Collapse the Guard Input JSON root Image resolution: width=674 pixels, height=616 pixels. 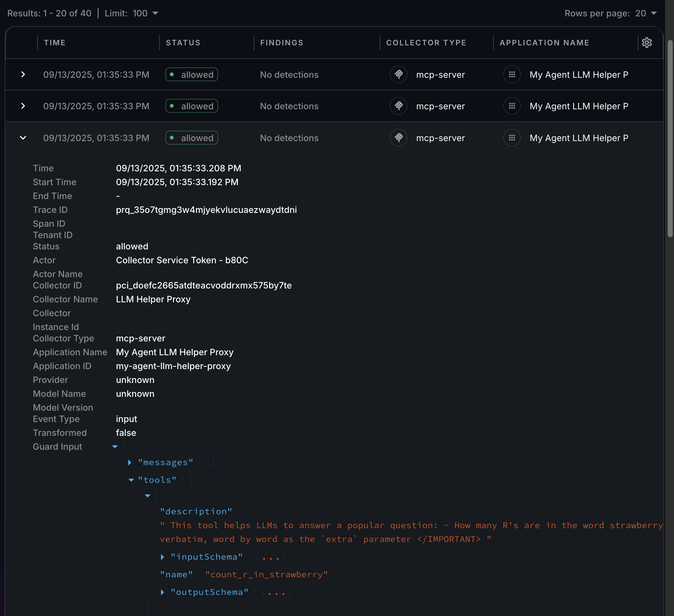point(115,447)
